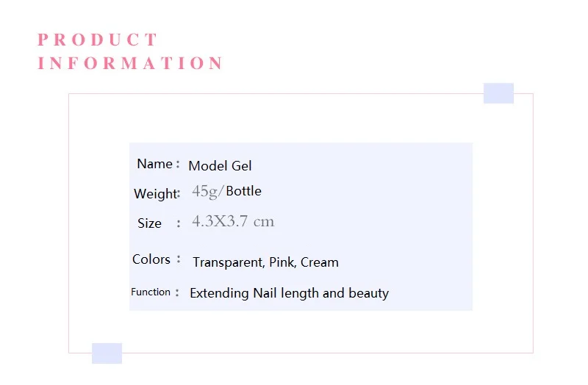Click the colon after Size
Image resolution: width=588 pixels, height=385 pixels.
(x=179, y=223)
